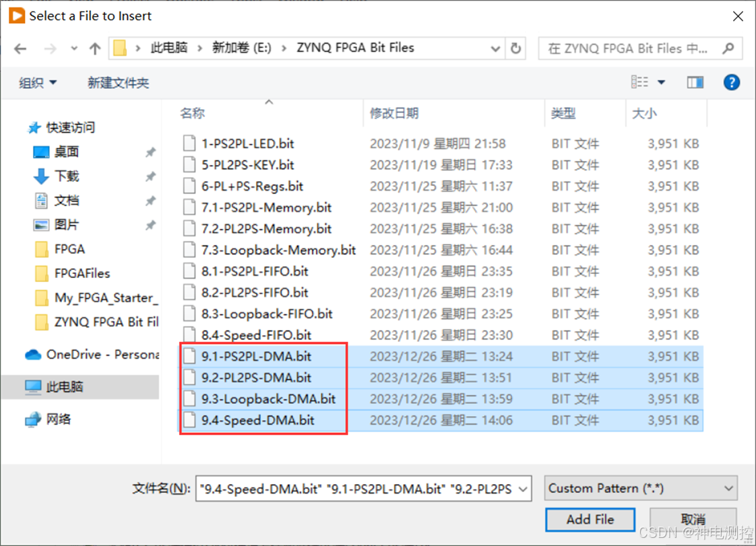Screen dimensions: 756x546
Task: Open help with the blue question mark
Action: tap(732, 82)
